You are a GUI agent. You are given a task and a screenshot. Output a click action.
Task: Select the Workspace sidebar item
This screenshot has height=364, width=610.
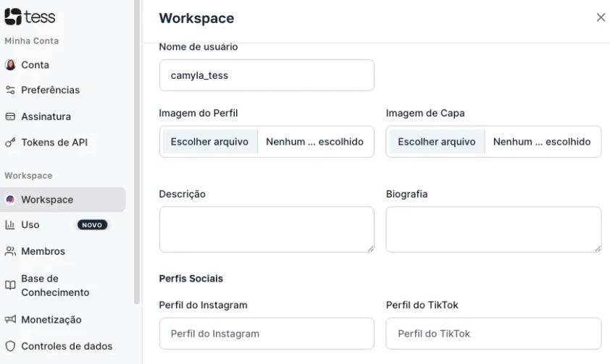62,200
